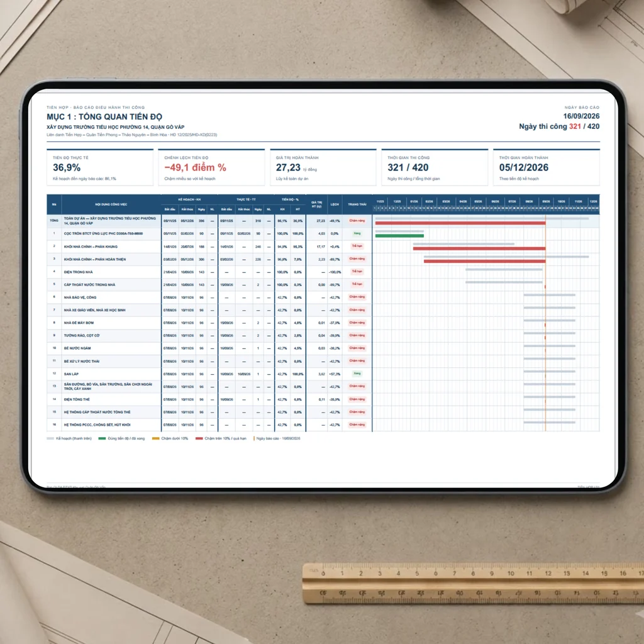Select the 'CỌC TRÒN BTCT ỨNG LỰC PHC' row name

(x=104, y=234)
